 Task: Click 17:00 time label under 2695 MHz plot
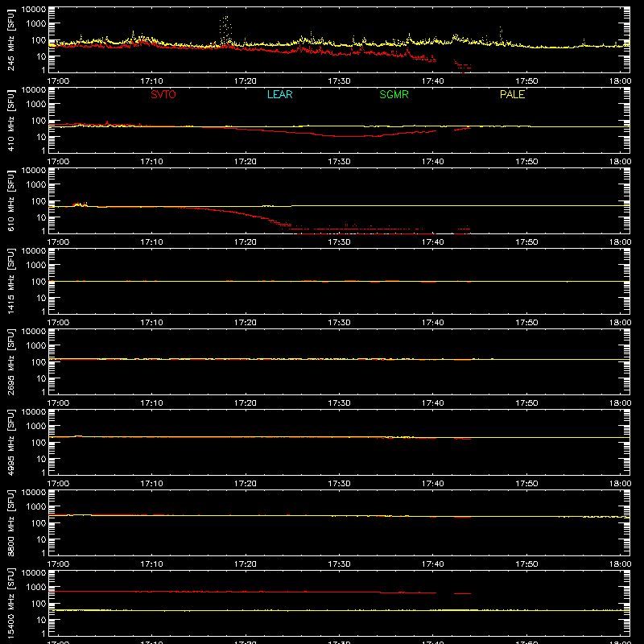(58, 403)
